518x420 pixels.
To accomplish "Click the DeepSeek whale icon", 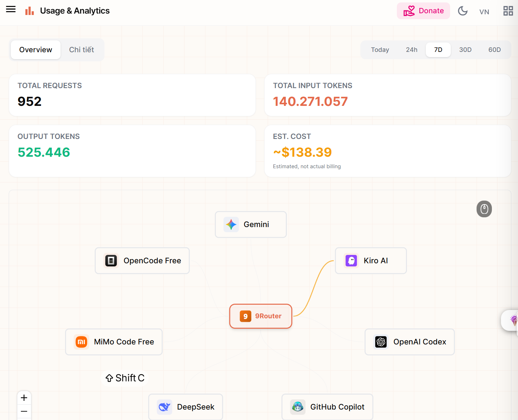I will click(164, 407).
